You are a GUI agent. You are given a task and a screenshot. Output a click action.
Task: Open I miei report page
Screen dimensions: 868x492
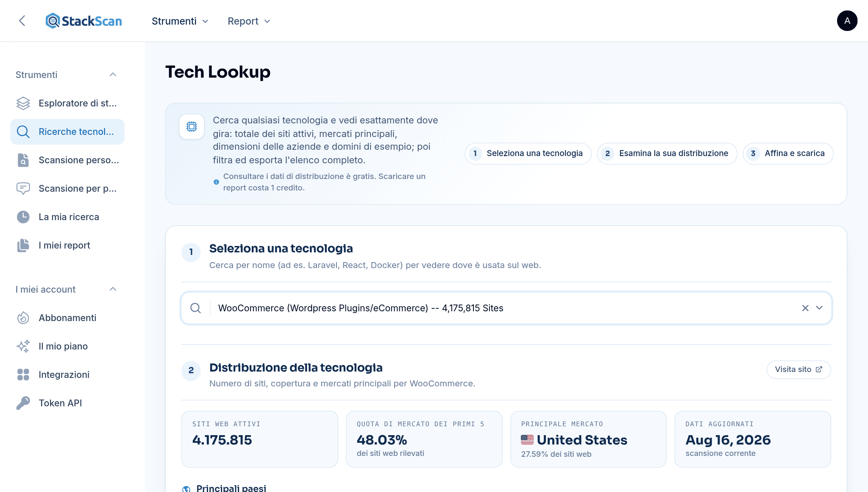(x=67, y=245)
